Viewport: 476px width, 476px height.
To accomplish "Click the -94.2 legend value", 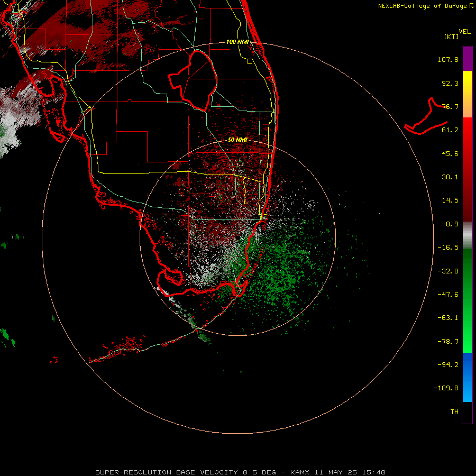I will pos(448,365).
